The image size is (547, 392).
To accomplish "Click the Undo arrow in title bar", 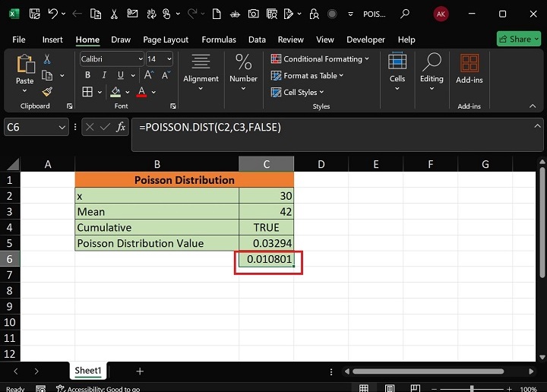I will 52,14.
